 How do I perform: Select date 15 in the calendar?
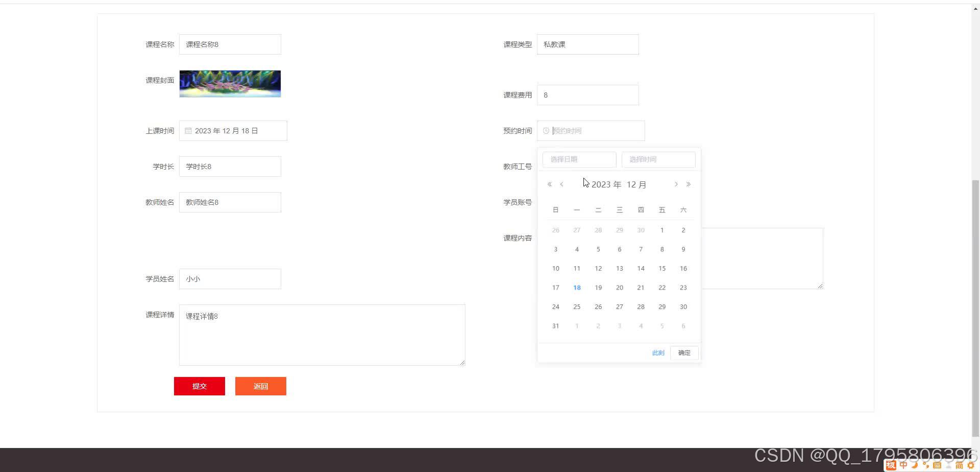click(x=662, y=268)
